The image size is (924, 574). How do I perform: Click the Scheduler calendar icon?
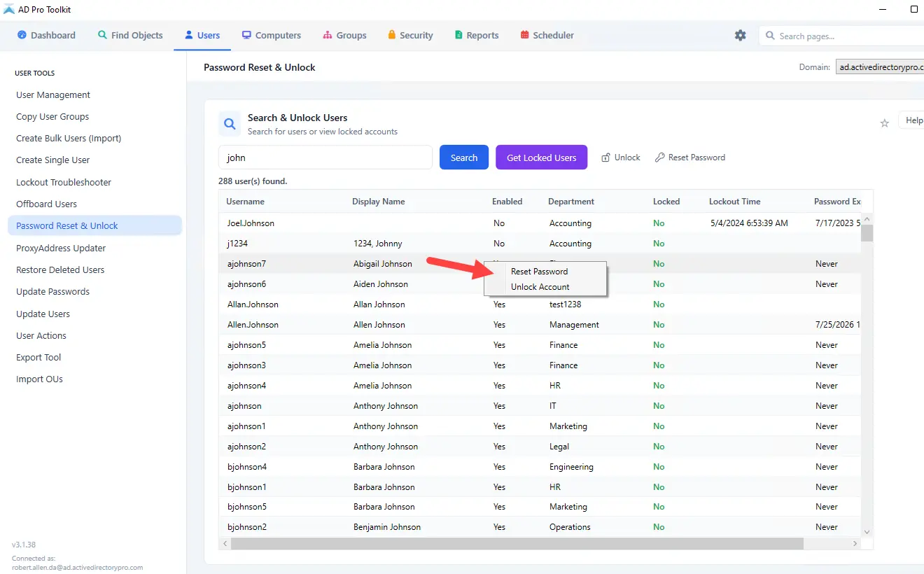524,35
